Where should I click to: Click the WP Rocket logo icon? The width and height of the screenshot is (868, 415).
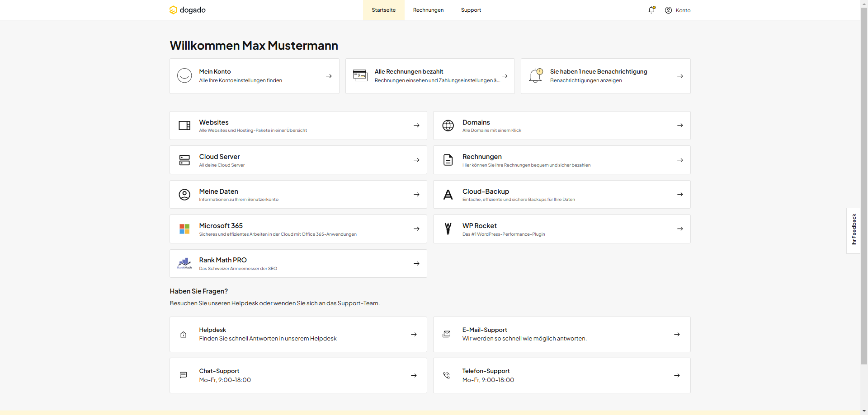pyautogui.click(x=448, y=228)
